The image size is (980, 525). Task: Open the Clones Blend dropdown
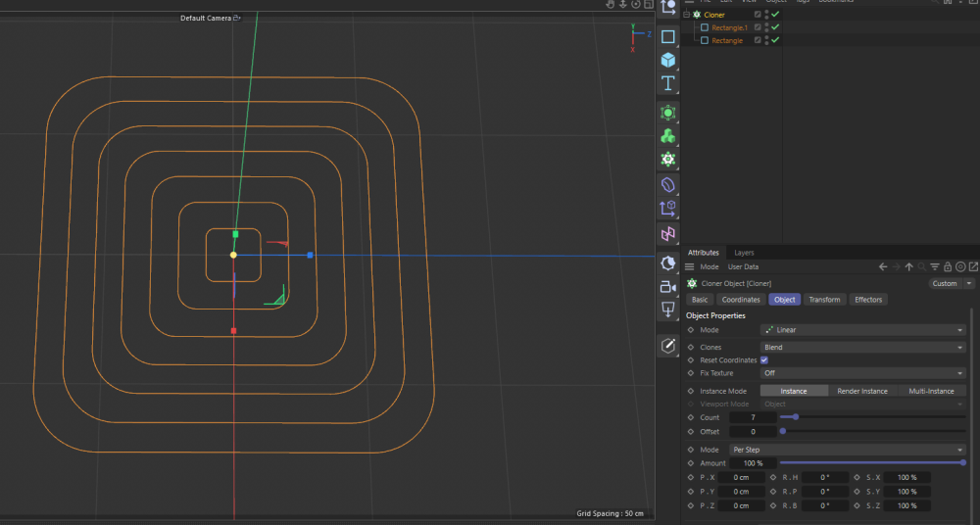click(863, 347)
